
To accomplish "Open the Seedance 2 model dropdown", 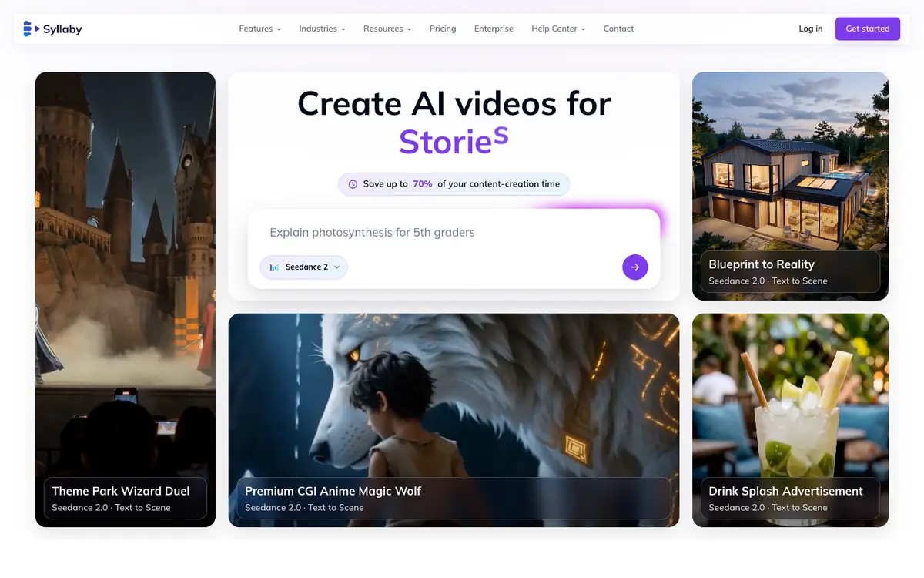I will point(304,267).
